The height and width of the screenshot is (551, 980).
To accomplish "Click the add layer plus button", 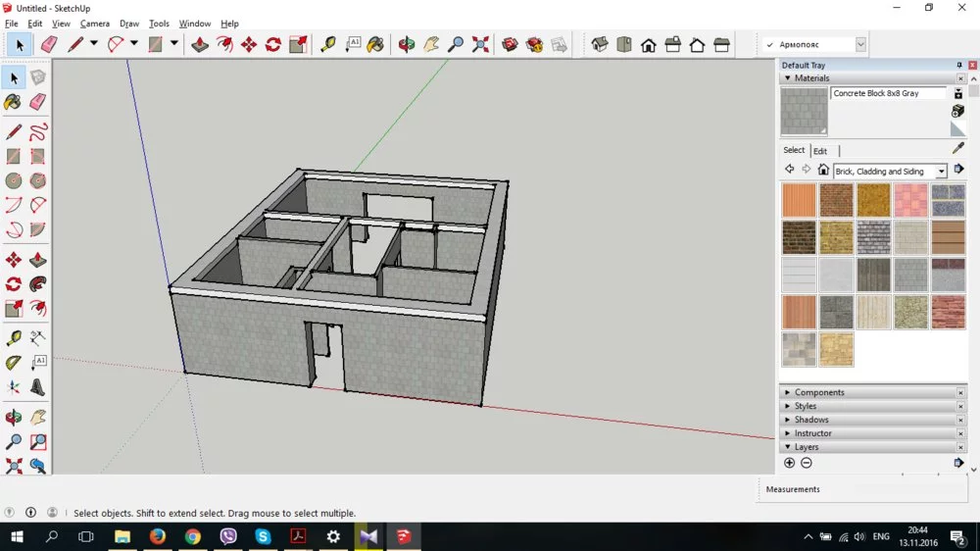I will (x=790, y=463).
